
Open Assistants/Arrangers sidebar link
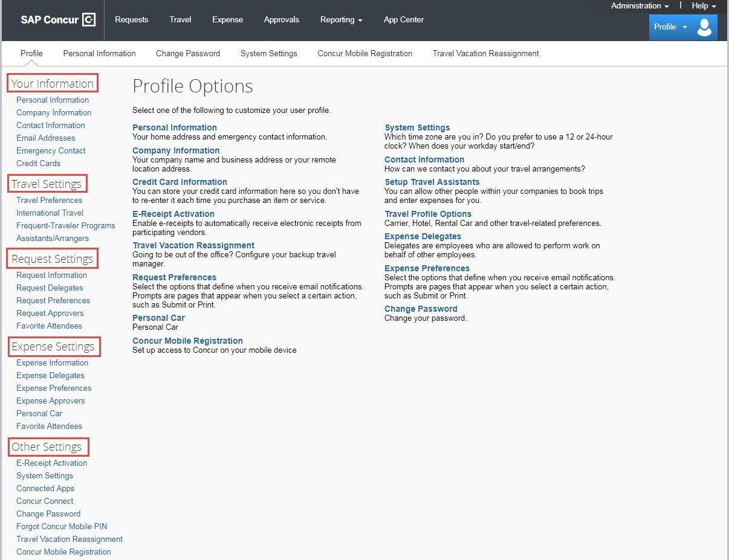[53, 238]
